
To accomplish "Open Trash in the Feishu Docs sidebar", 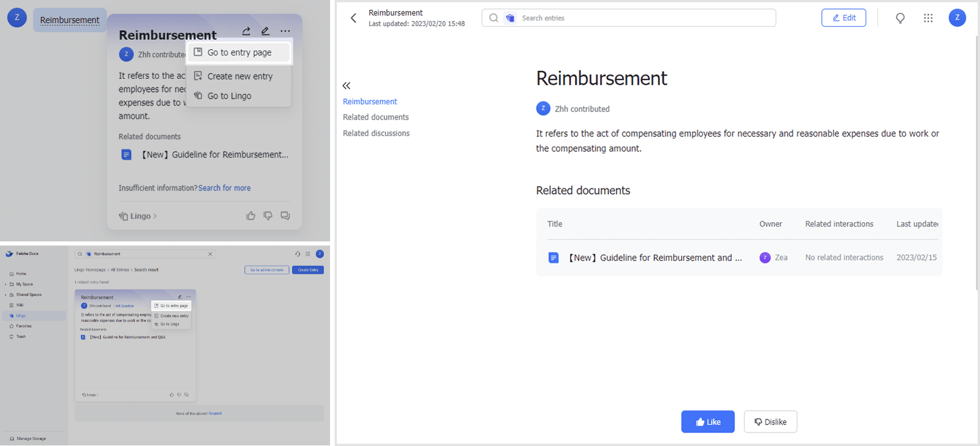I will click(x=21, y=337).
